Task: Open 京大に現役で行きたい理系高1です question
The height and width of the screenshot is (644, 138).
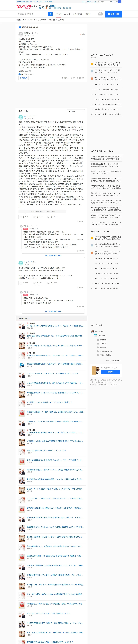Action: [x=55, y=336]
